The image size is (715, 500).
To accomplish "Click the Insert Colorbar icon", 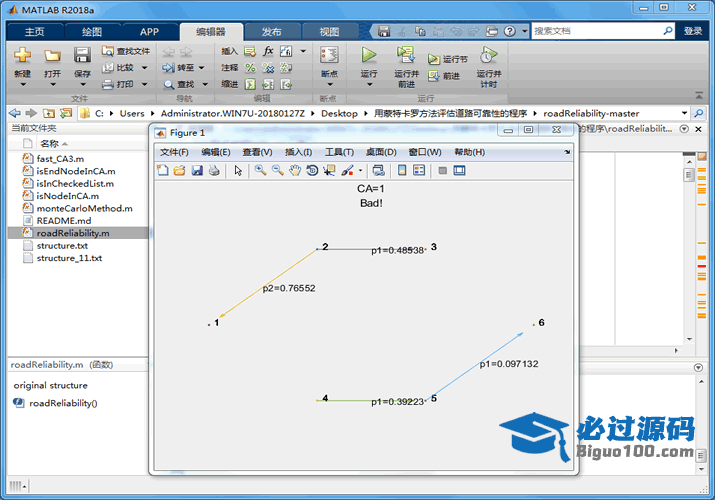I will tap(402, 170).
